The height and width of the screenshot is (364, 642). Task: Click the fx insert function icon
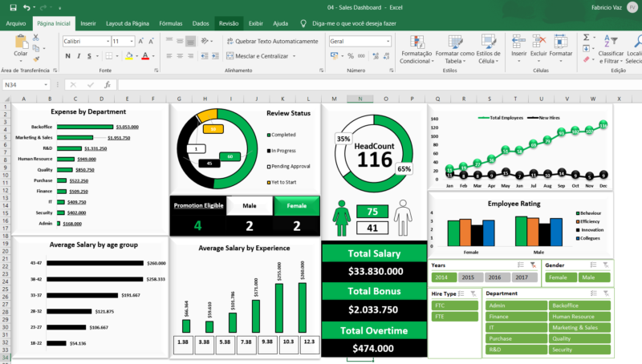tap(108, 85)
